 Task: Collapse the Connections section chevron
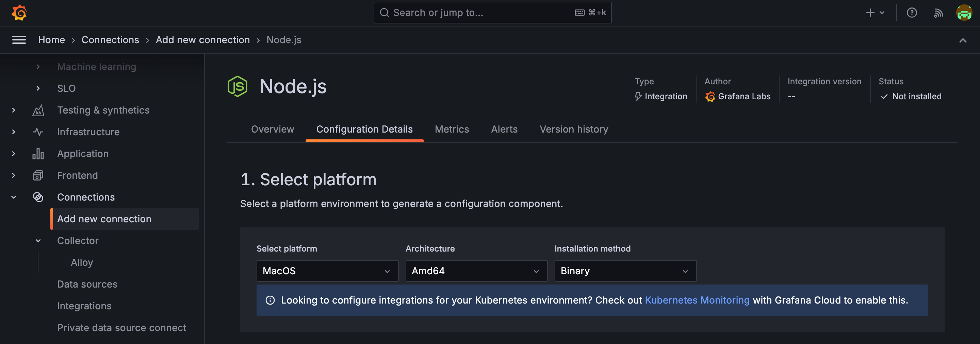point(14,197)
